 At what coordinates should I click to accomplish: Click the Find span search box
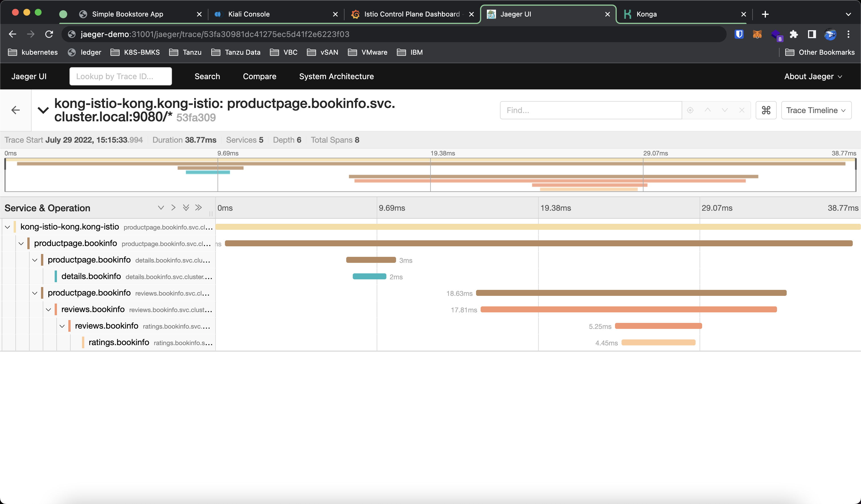click(x=591, y=110)
